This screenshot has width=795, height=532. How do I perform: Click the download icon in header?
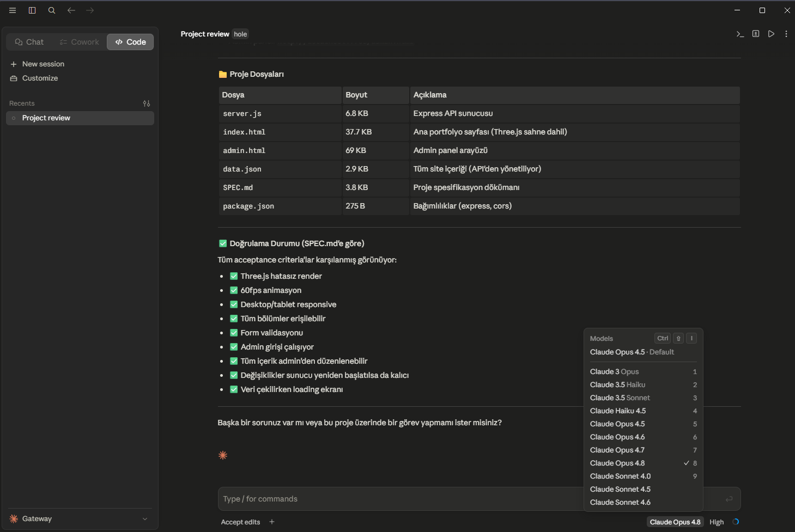(756, 34)
